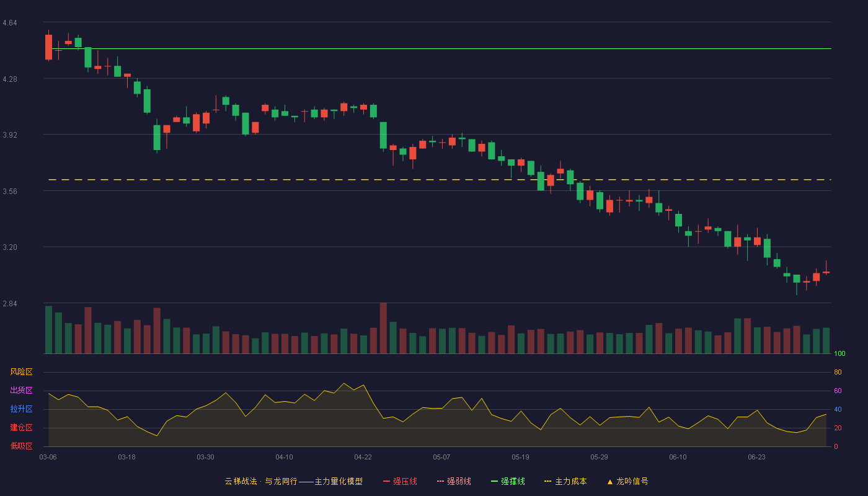Viewport: 868px width, 496px height.
Task: Click the 03-06 date label
Action: (48, 457)
